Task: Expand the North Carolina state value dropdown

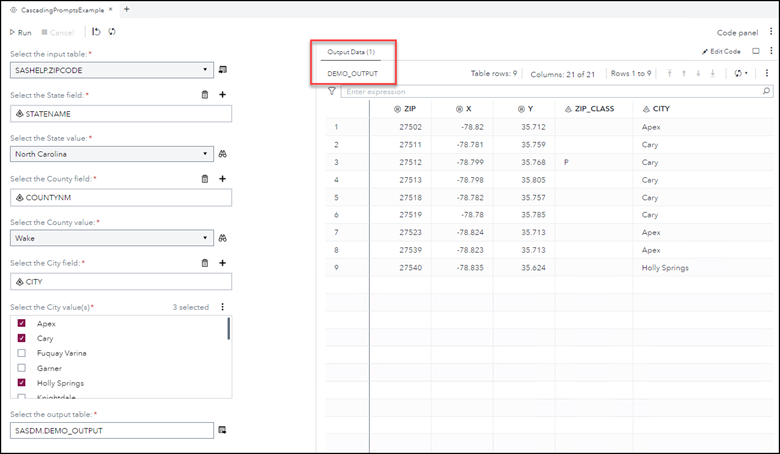Action: (x=205, y=154)
